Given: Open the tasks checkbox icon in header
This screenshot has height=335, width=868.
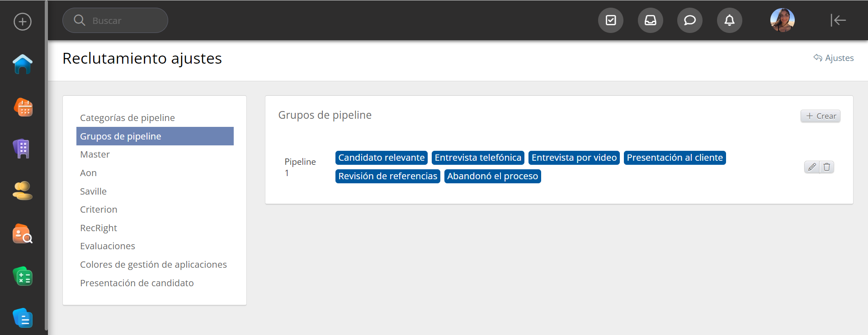Looking at the screenshot, I should (x=611, y=20).
